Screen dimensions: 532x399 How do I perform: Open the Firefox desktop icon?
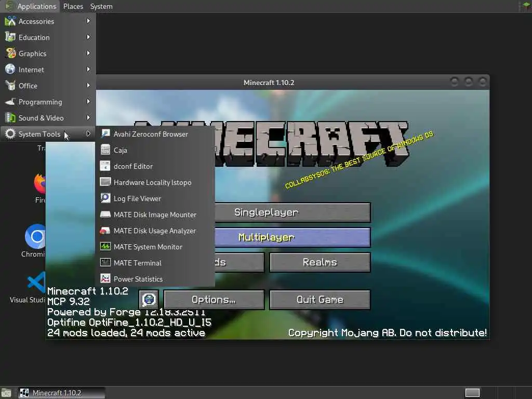(40, 183)
